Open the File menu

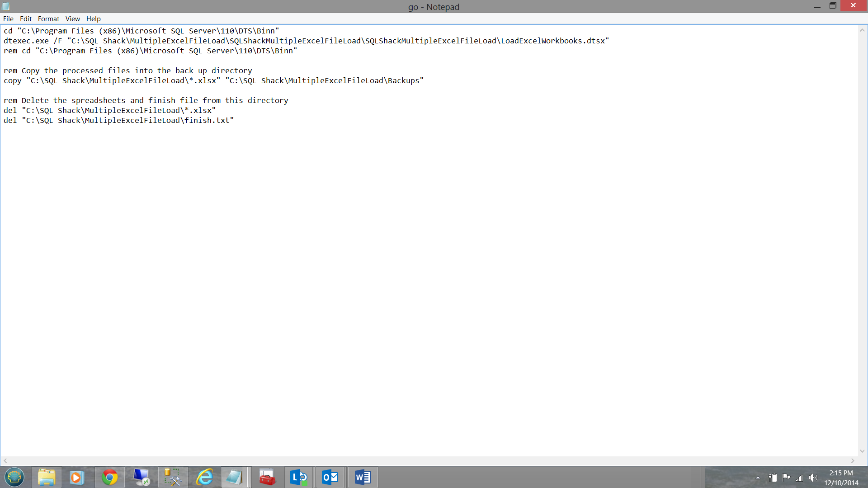click(x=8, y=19)
